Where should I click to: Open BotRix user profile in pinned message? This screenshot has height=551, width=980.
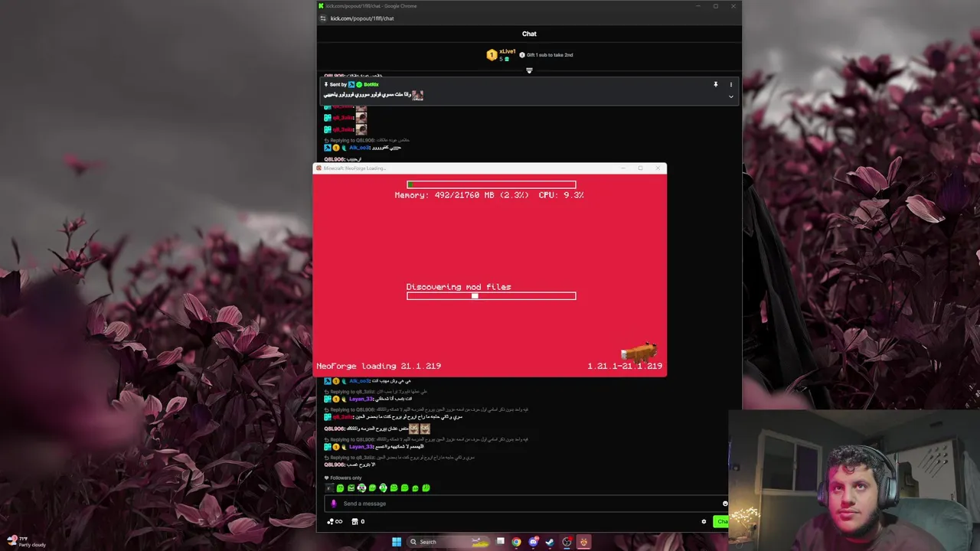[371, 84]
